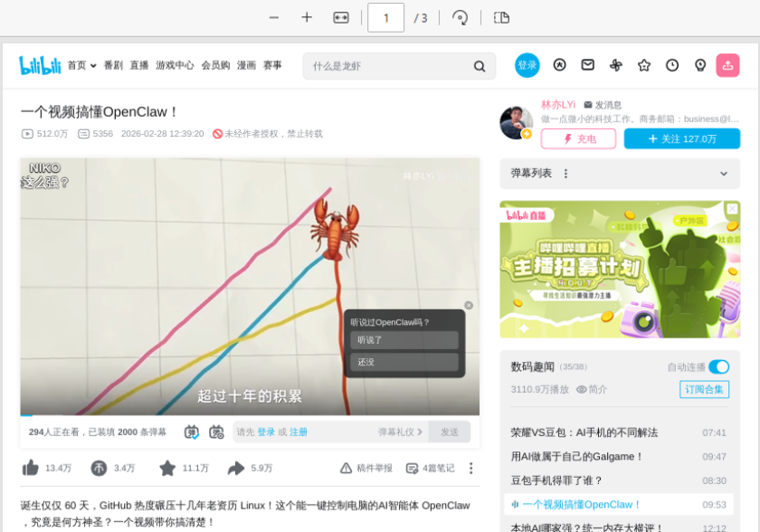
Task: Click the pink upload icon button
Action: (727, 65)
